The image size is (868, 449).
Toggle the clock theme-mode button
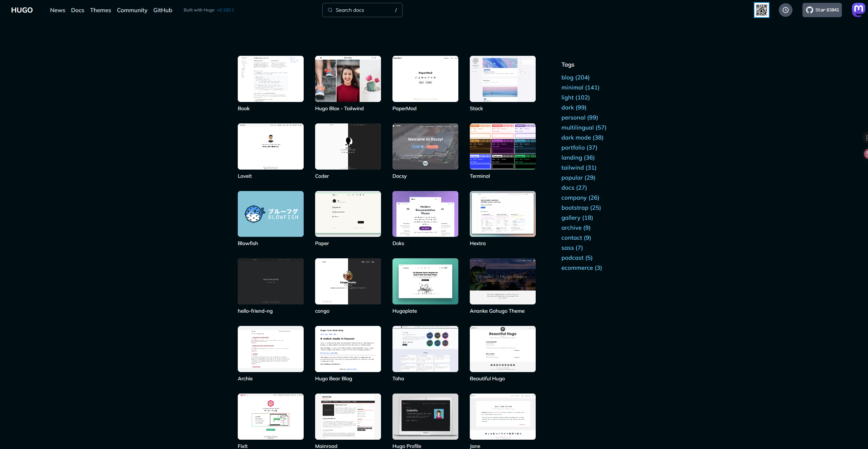[x=785, y=10]
